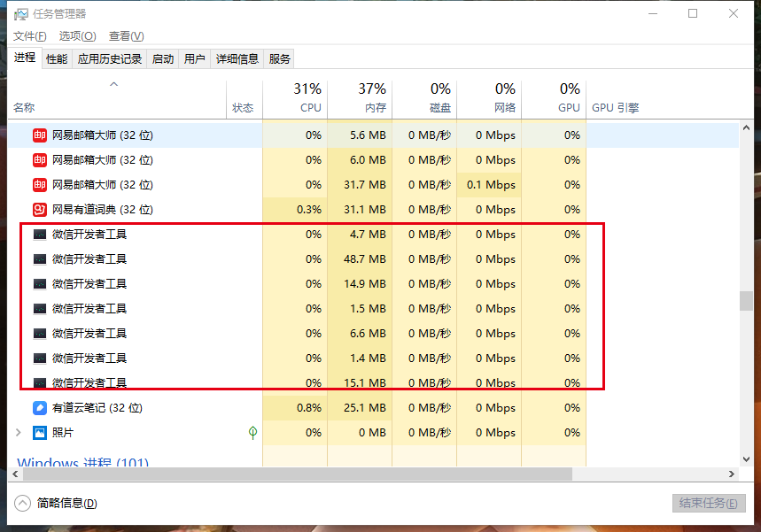The width and height of the screenshot is (761, 532).
Task: Sort by the 名称 column header
Action: 117,100
